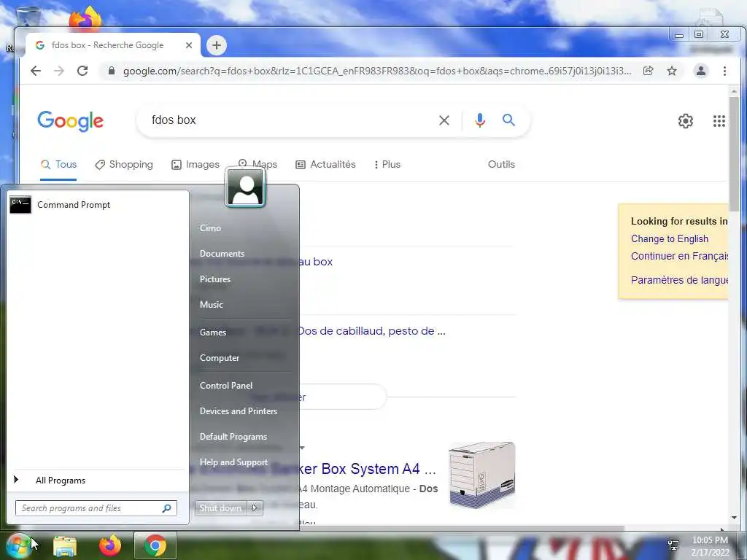747x560 pixels.
Task: Open Cimo user folder in Start menu
Action: 210,228
